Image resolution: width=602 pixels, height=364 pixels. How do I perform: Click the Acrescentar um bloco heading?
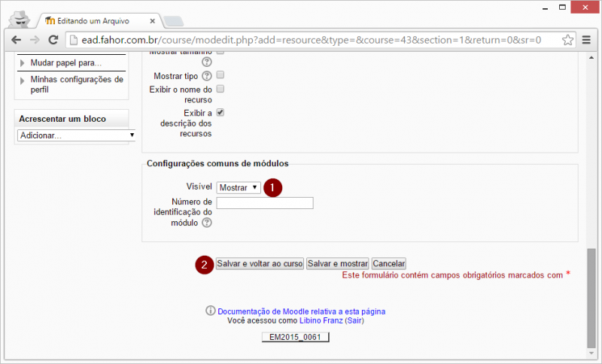(62, 119)
